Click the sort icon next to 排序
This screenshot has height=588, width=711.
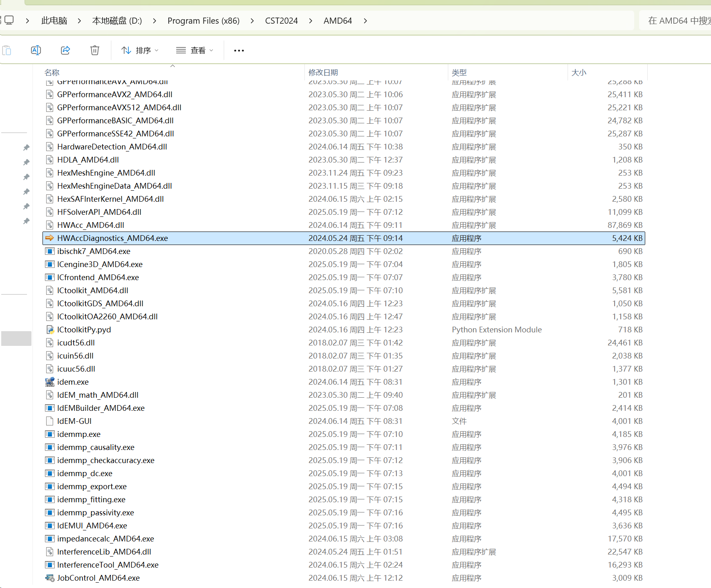(126, 50)
